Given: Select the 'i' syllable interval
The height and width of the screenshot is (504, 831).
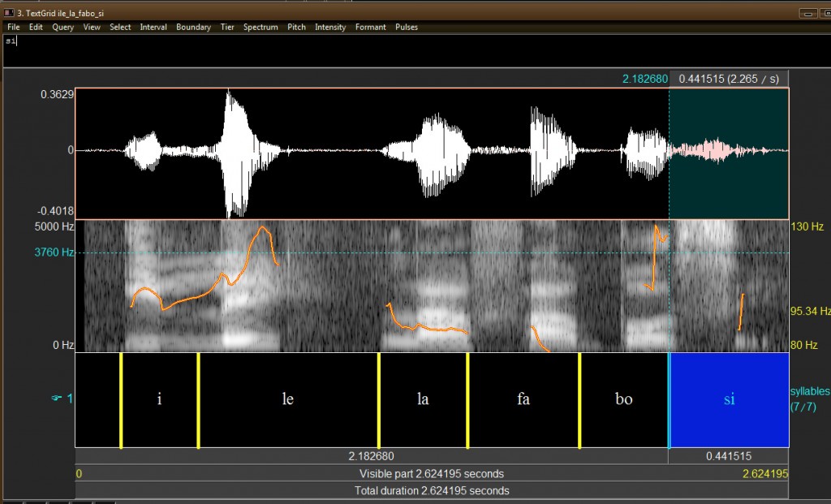Looking at the screenshot, I should [160, 399].
